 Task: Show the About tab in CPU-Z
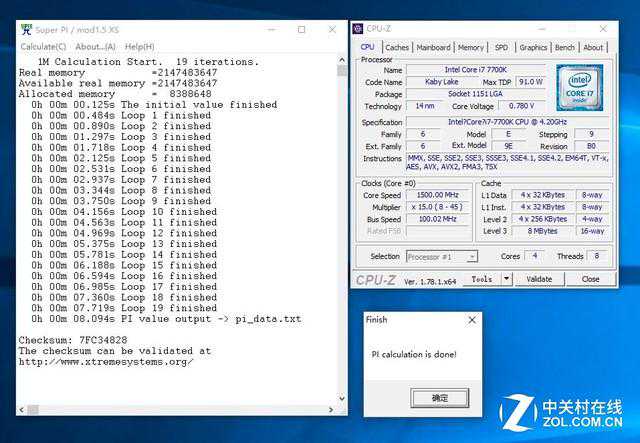593,47
